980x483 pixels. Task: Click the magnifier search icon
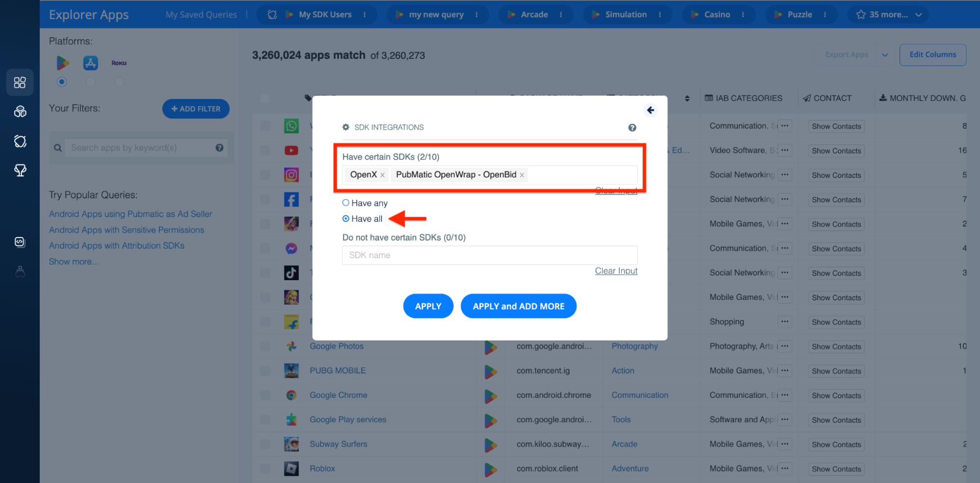click(x=58, y=147)
